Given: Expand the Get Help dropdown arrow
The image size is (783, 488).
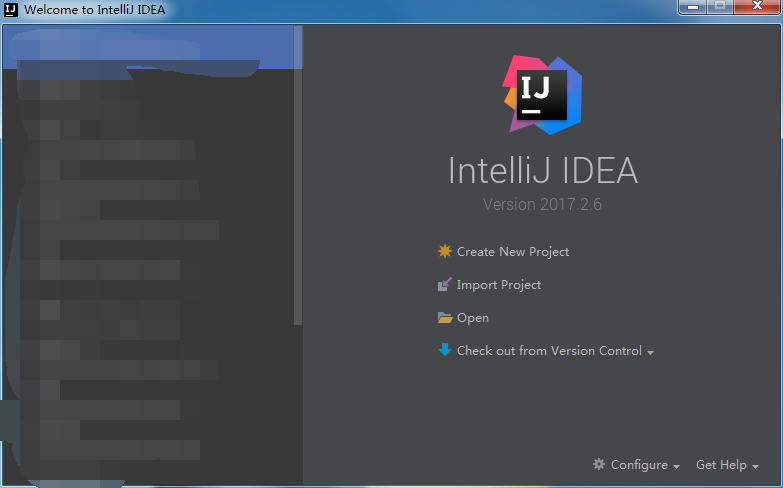Looking at the screenshot, I should click(x=755, y=467).
